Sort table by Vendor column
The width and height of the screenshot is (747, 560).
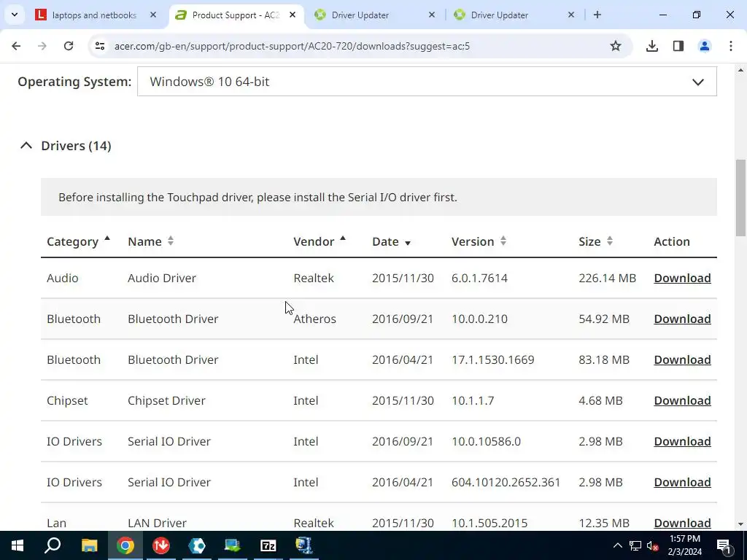tap(320, 241)
